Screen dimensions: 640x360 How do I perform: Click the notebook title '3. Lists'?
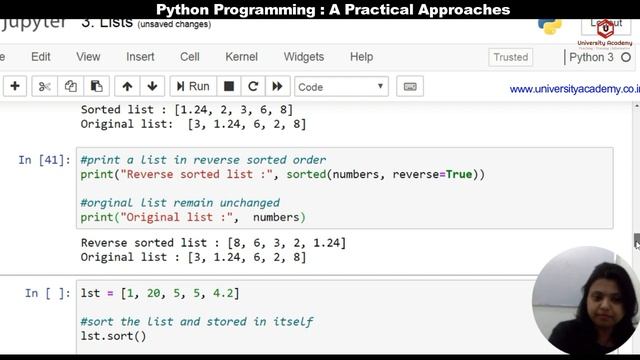tap(107, 23)
